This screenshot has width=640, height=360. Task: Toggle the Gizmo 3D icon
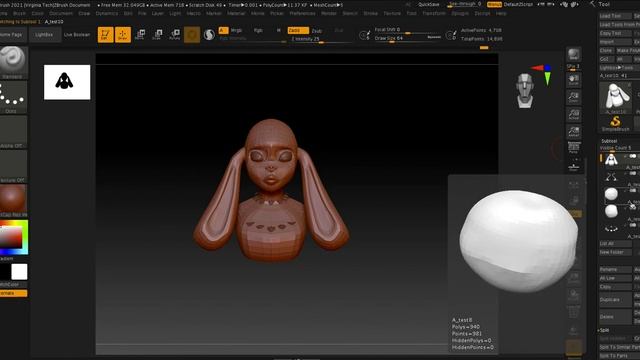click(192, 35)
